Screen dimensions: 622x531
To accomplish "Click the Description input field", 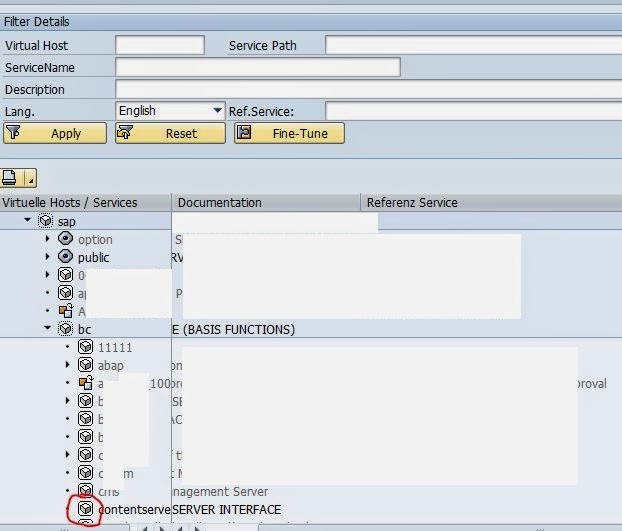I will 369,89.
